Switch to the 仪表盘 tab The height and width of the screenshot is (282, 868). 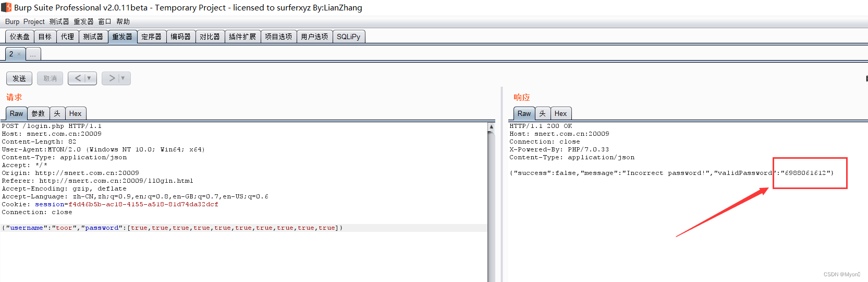20,37
